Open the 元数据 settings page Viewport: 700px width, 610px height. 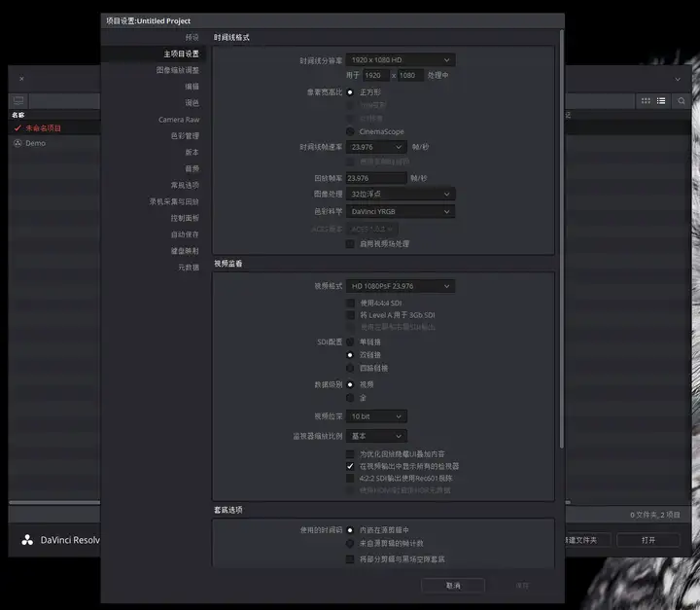coord(189,268)
